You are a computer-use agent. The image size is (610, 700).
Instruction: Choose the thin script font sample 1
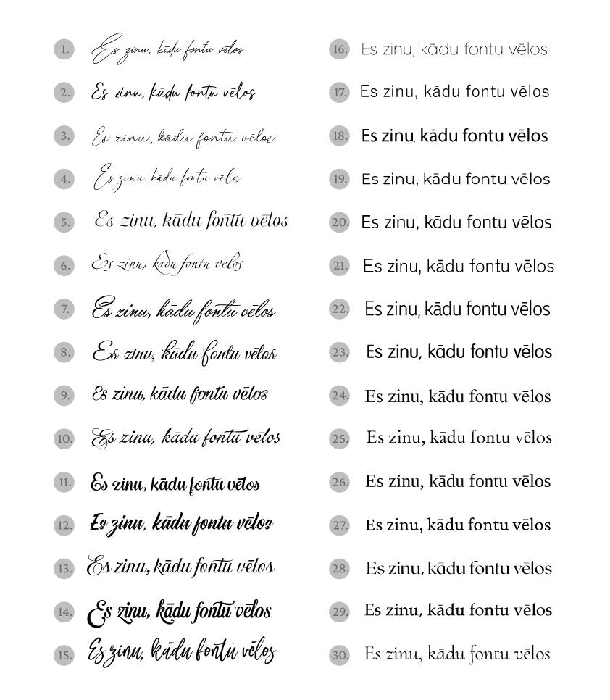pos(168,49)
